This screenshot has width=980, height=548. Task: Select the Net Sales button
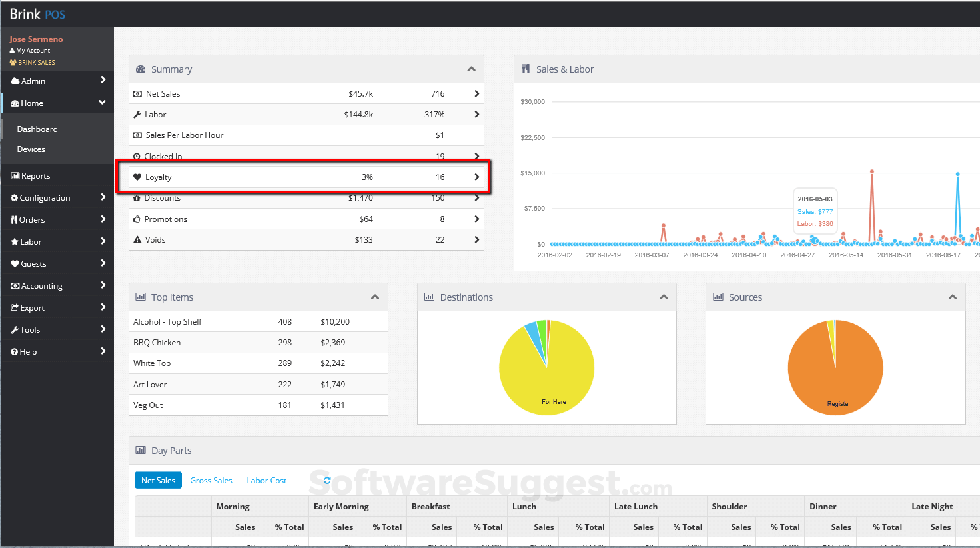158,481
